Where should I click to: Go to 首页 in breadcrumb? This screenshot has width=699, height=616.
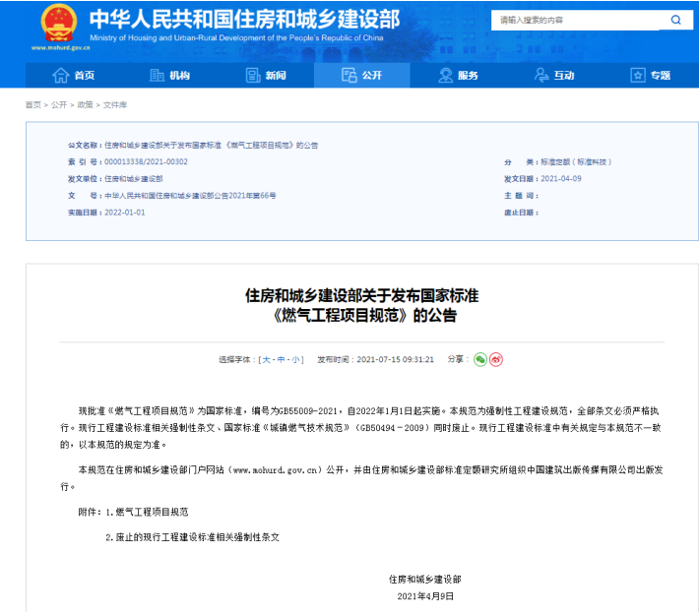(x=33, y=104)
